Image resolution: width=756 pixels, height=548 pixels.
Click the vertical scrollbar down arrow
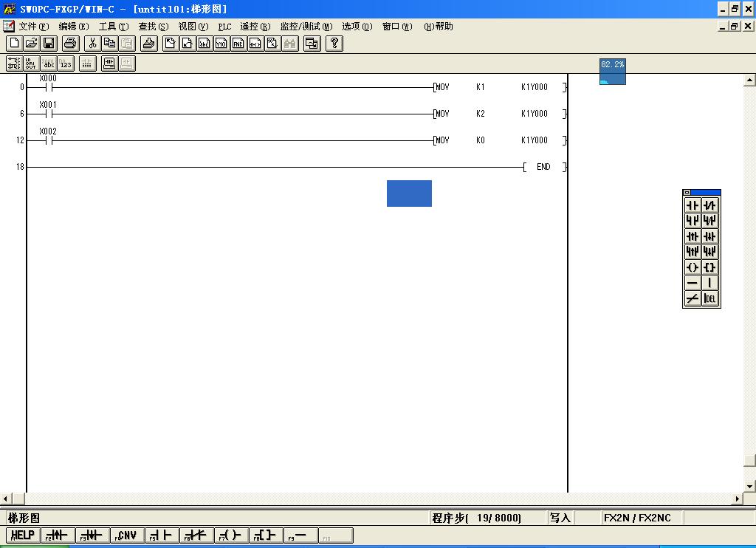tap(750, 486)
